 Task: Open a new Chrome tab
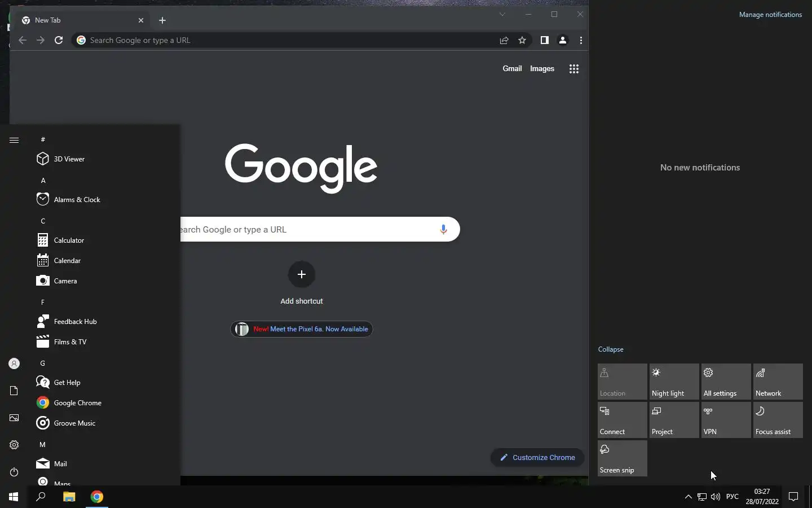click(162, 20)
